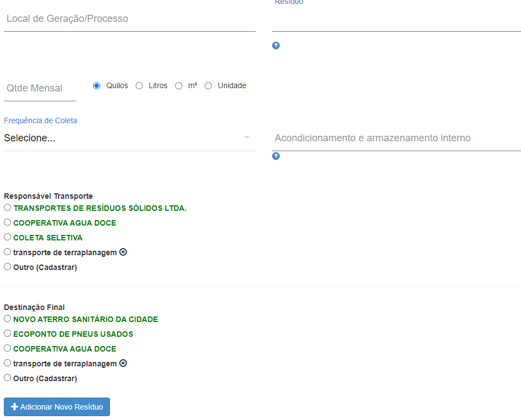Image resolution: width=521 pixels, height=420 pixels.
Task: Pick COOPERATIVA AGUA DOCE as final destination
Action: coord(7,348)
